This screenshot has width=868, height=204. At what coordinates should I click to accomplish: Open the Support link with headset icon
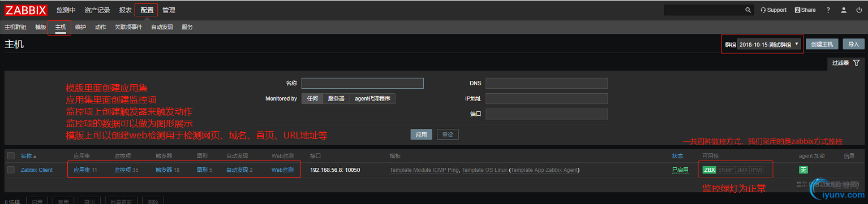[x=774, y=10]
